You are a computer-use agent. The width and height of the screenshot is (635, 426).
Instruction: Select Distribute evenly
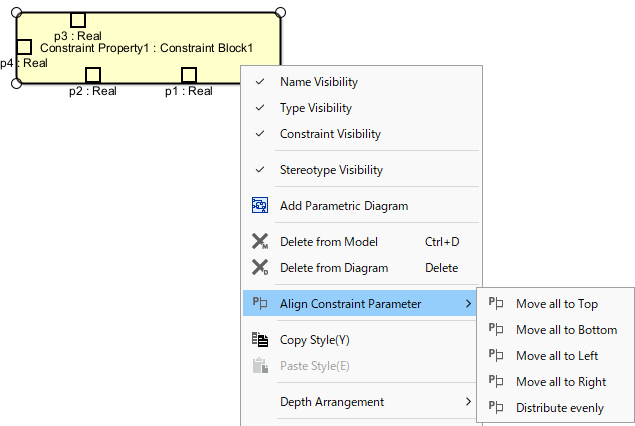[555, 407]
